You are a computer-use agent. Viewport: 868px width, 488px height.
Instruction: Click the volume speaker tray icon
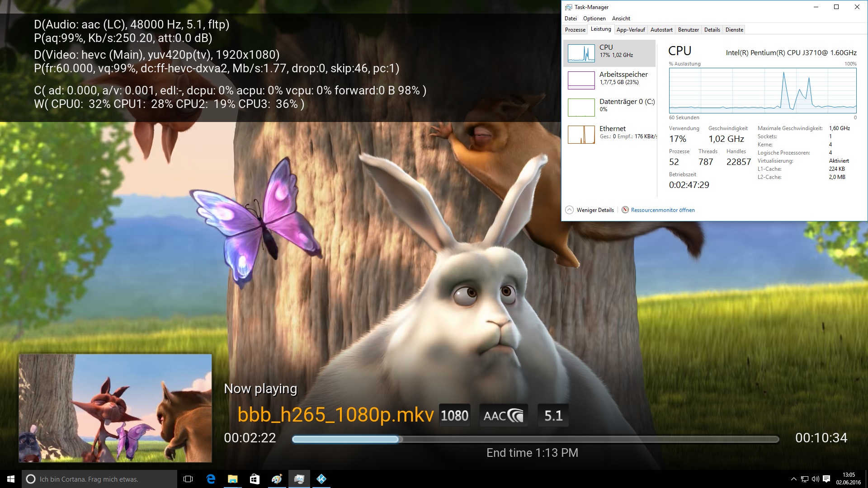(816, 479)
